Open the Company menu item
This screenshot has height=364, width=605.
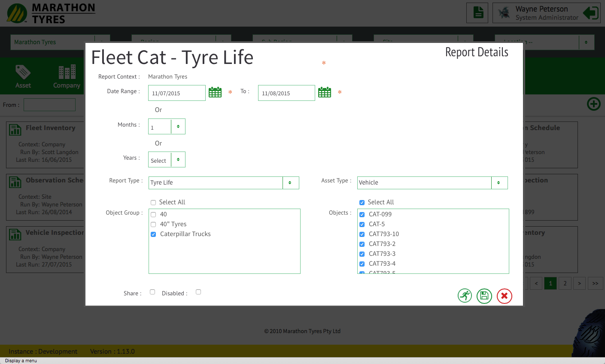[x=67, y=76]
